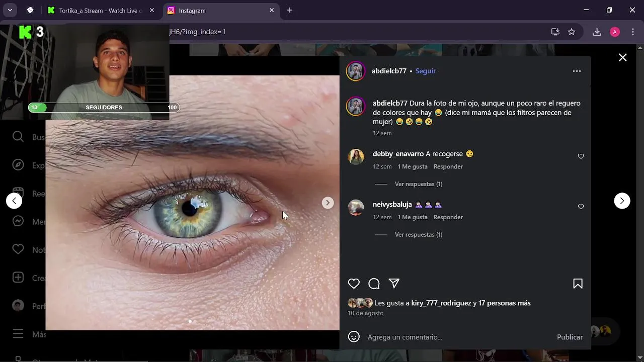The image size is (644, 362).
Task: Click the eye photo in the post
Action: 193,203
